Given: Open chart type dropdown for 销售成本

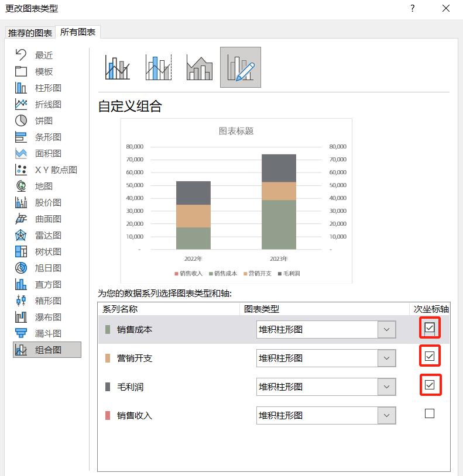Looking at the screenshot, I should pos(387,330).
